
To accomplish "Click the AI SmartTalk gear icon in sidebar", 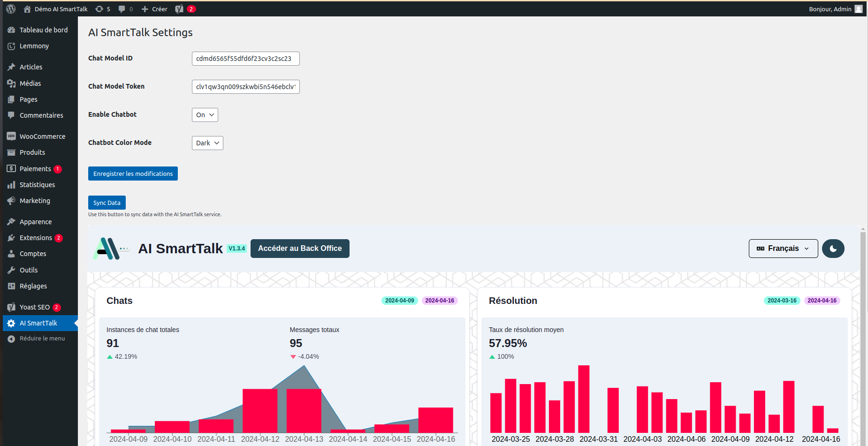I will tap(11, 323).
